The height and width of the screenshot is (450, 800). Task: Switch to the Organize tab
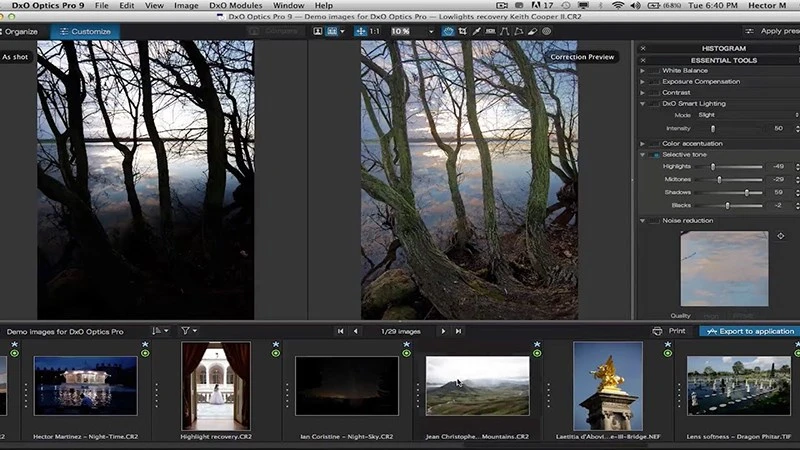[20, 31]
